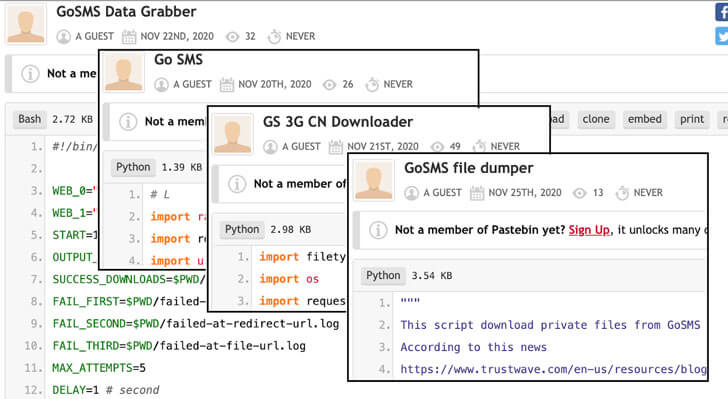Click expiry timer icon in Go SMS paste
The image size is (728, 399).
point(372,85)
